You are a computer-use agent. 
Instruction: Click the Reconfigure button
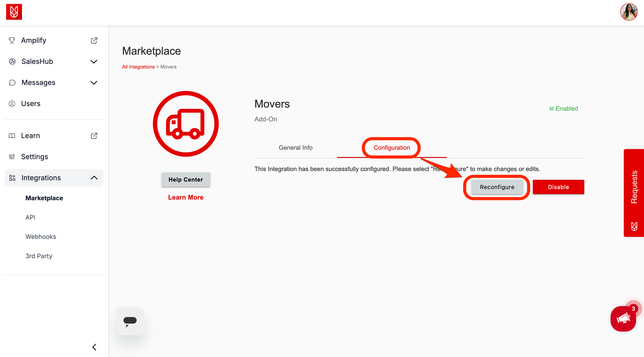[497, 187]
